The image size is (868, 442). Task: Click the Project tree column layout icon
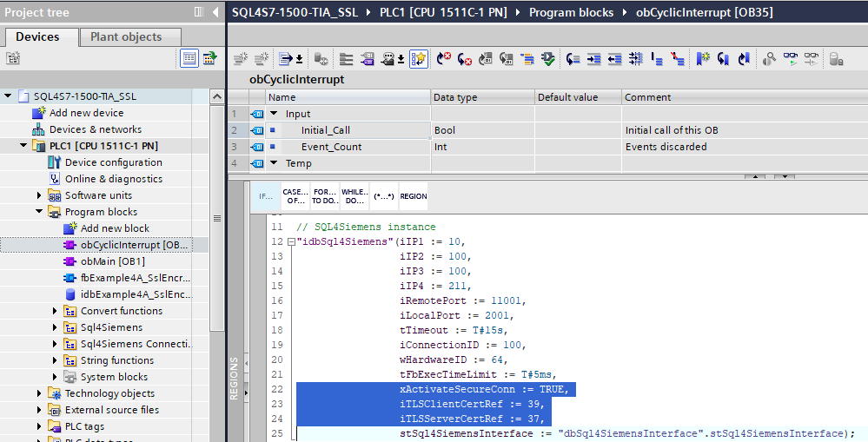pos(199,11)
